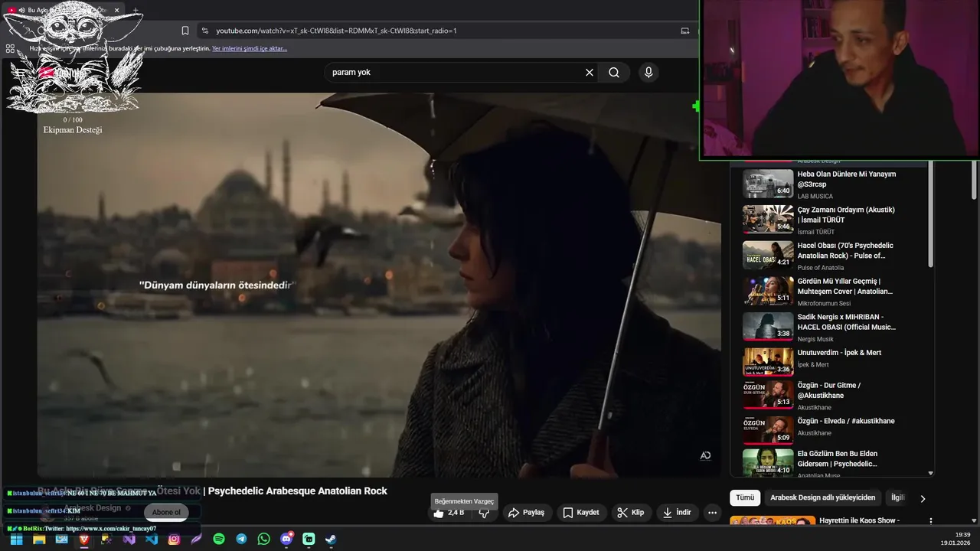The height and width of the screenshot is (551, 980).
Task: Open Telegram from the taskbar
Action: coord(241,540)
